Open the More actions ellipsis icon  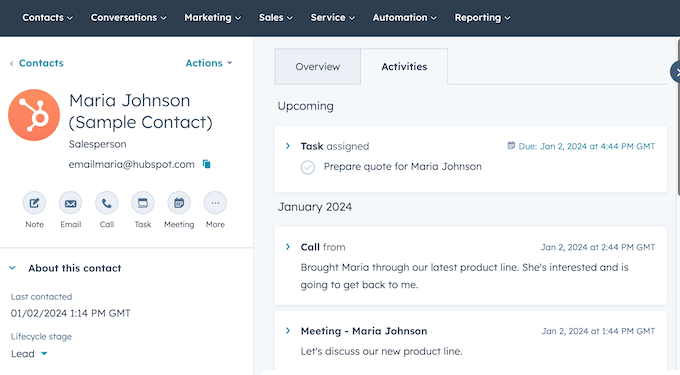(x=215, y=203)
